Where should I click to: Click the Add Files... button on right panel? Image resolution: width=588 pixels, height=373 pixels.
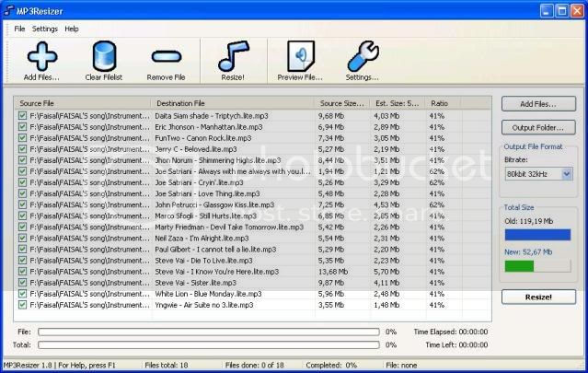538,104
